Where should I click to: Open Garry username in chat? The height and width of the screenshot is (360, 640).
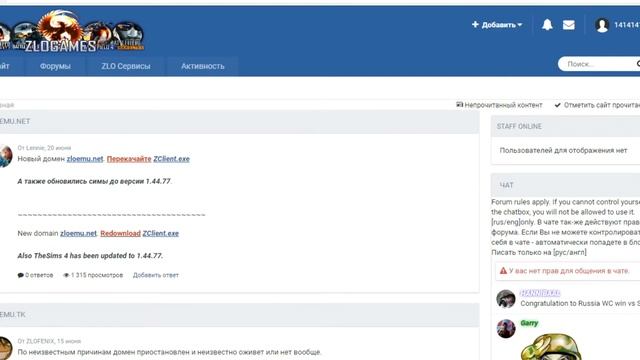[529, 323]
